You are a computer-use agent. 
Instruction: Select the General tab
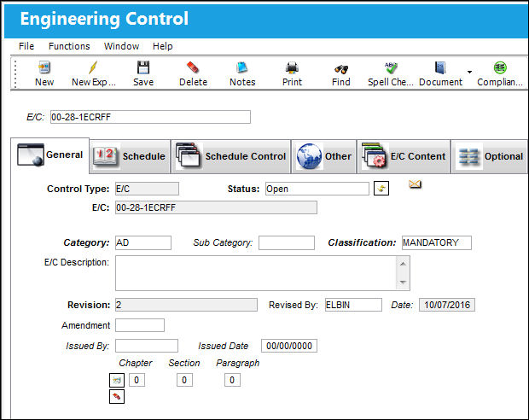click(50, 155)
